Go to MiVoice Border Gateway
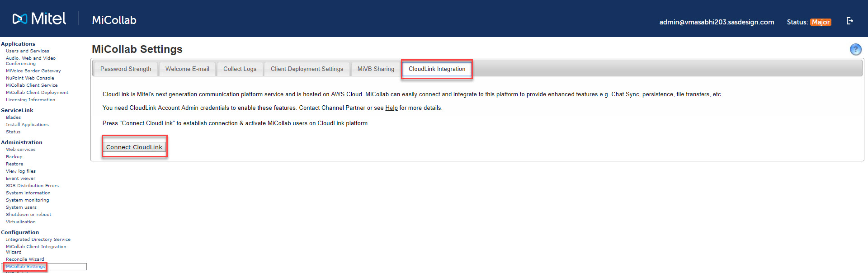The height and width of the screenshot is (273, 868). click(x=33, y=71)
